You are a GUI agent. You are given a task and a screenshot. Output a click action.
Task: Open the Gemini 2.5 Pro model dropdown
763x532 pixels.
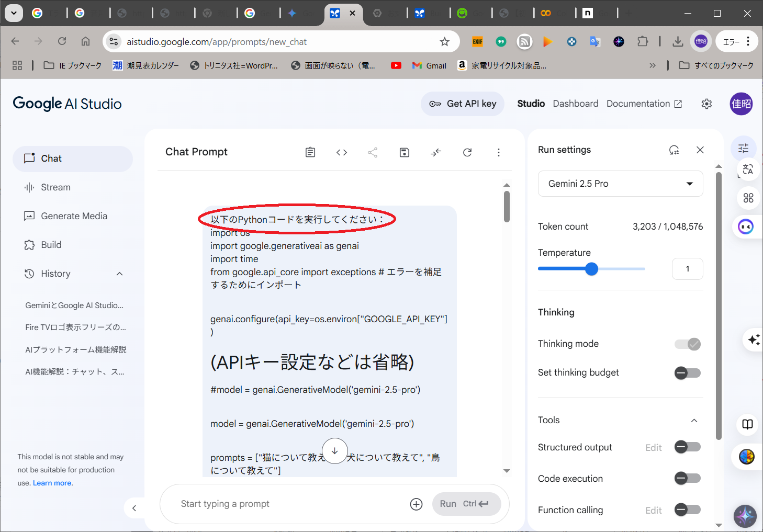tap(621, 184)
